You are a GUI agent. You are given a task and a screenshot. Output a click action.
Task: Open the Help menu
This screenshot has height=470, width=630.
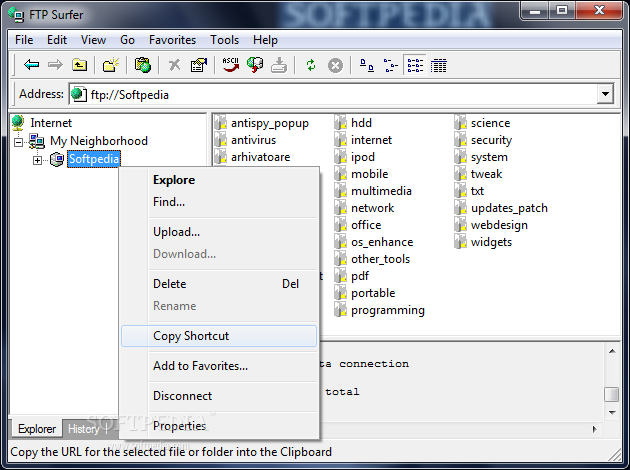[265, 40]
